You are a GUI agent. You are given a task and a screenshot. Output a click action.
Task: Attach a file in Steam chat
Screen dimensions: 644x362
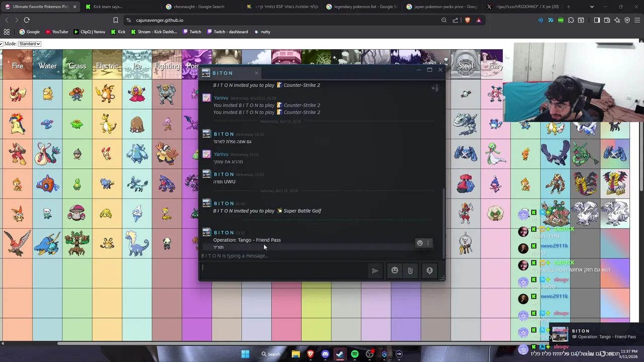click(410, 270)
